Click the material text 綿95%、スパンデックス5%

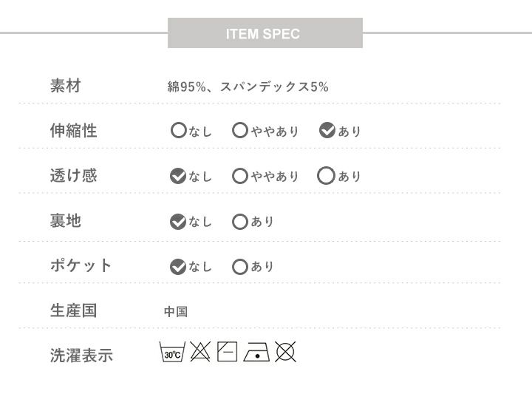(248, 86)
